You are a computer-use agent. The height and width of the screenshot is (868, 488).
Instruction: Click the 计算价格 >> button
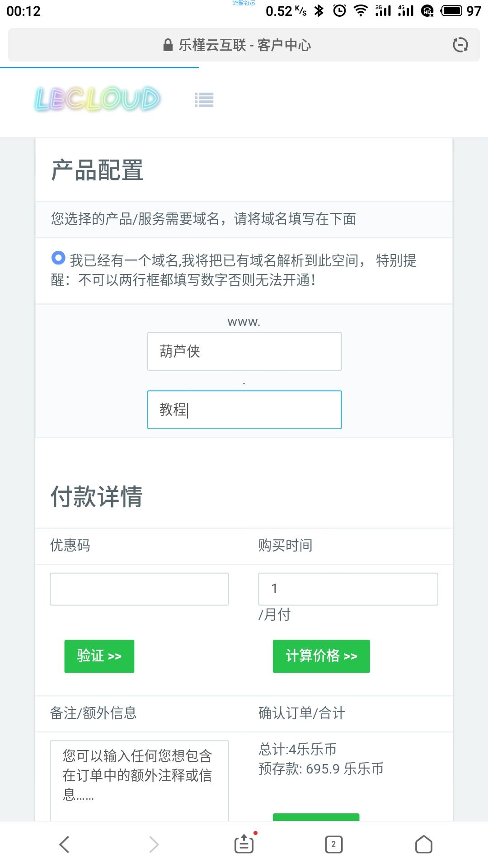click(321, 656)
